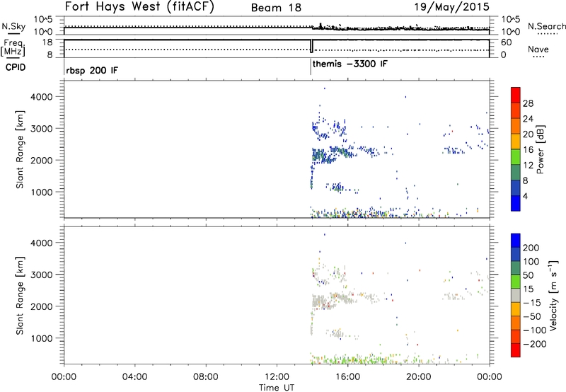The width and height of the screenshot is (566, 392).
Task: Click the 'themis -3300 IF' CPID text
Action: tap(350, 64)
